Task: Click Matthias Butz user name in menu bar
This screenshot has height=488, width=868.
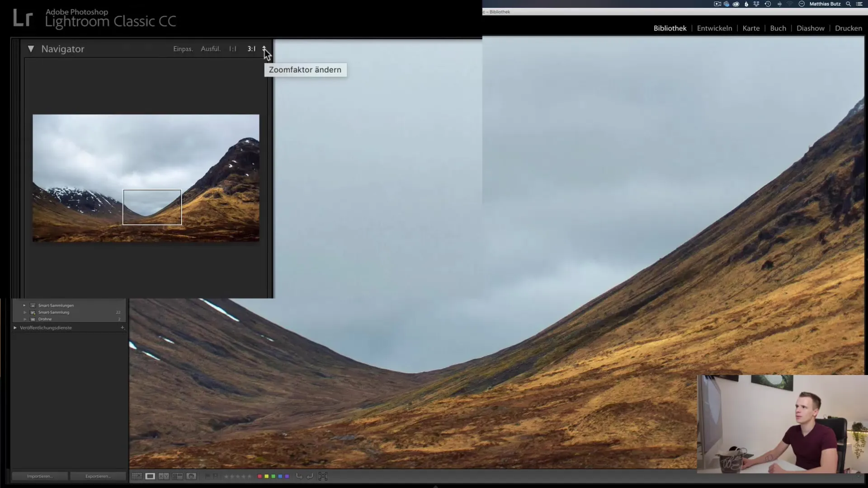Action: pos(825,4)
